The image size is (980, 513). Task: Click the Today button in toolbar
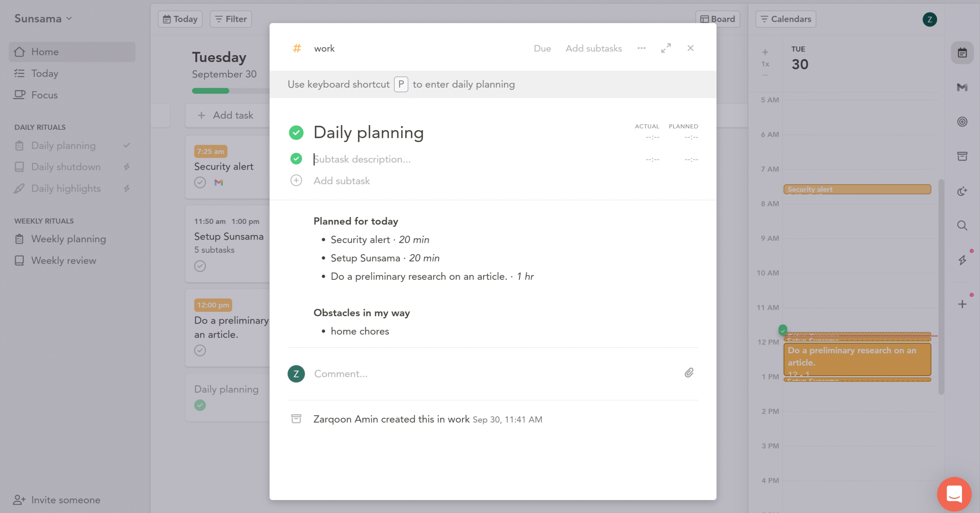pos(180,19)
